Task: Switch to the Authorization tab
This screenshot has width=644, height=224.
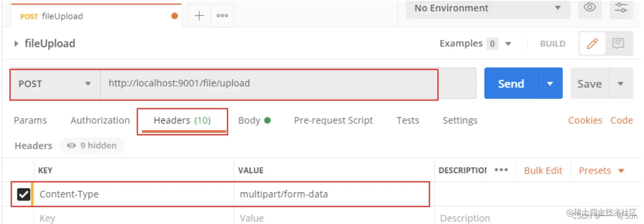Action: 100,120
